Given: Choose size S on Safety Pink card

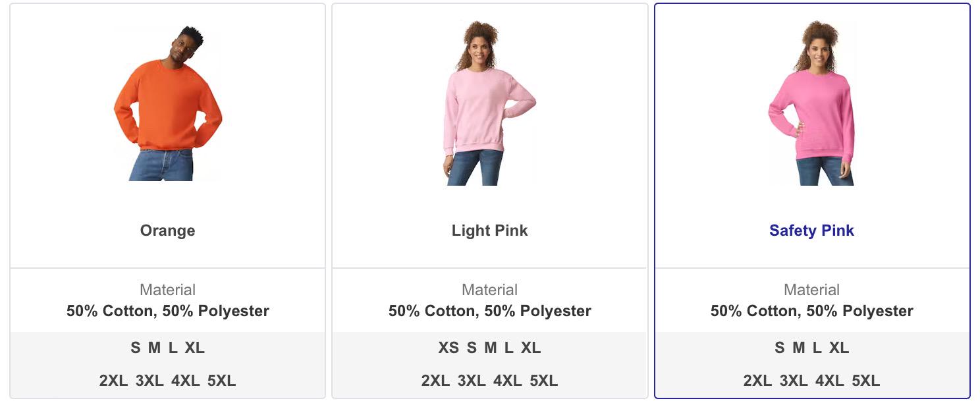Looking at the screenshot, I should coord(779,348).
